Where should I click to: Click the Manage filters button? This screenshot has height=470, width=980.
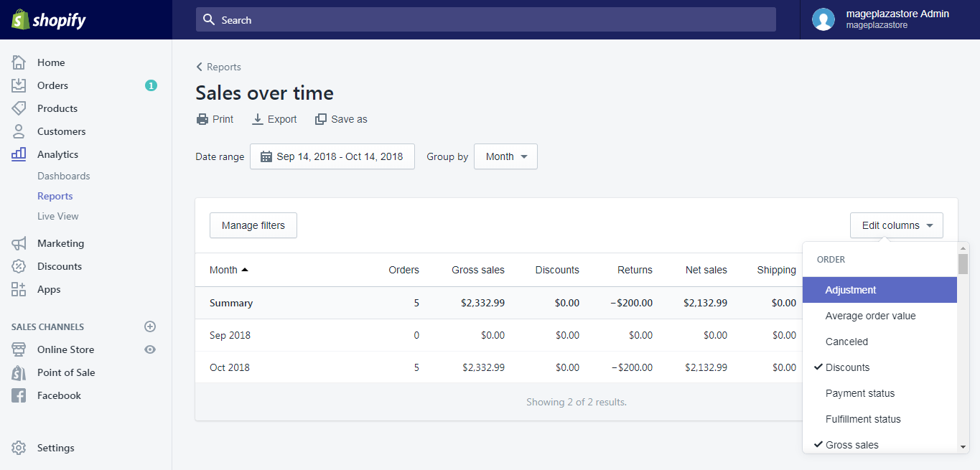pyautogui.click(x=253, y=225)
